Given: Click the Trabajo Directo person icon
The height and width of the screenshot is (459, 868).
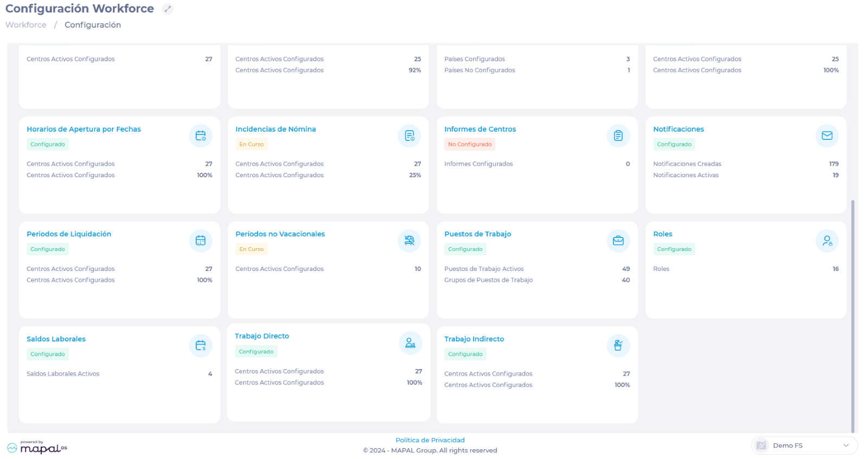Looking at the screenshot, I should click(410, 343).
